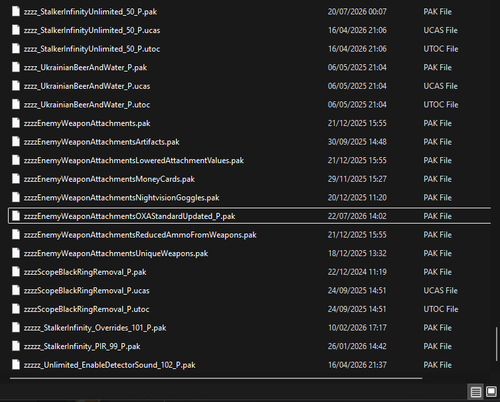Select zzzzEnemyWeaponAttachments.pak file name
The width and height of the screenshot is (500, 402).
[87, 123]
